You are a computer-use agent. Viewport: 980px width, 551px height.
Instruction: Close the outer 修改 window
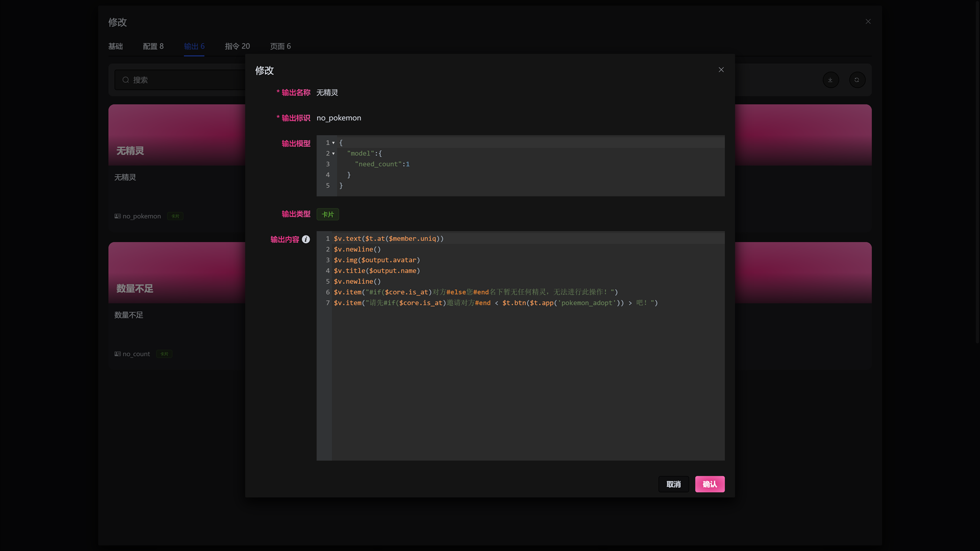[x=868, y=21]
